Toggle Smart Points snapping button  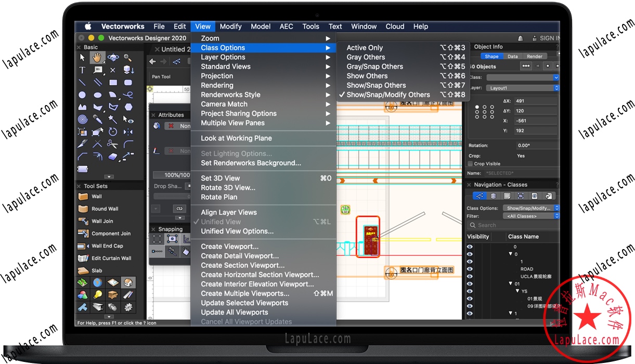point(157,251)
